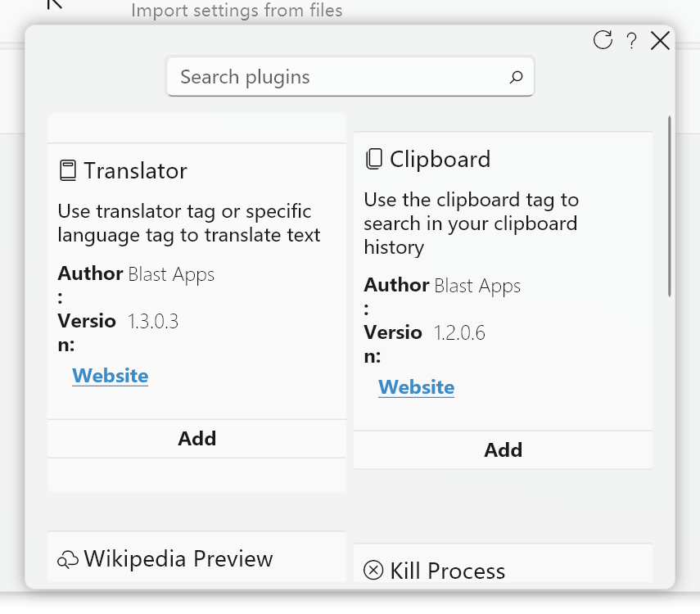Close the plugin store dialog
The width and height of the screenshot is (700, 614).
(x=660, y=41)
